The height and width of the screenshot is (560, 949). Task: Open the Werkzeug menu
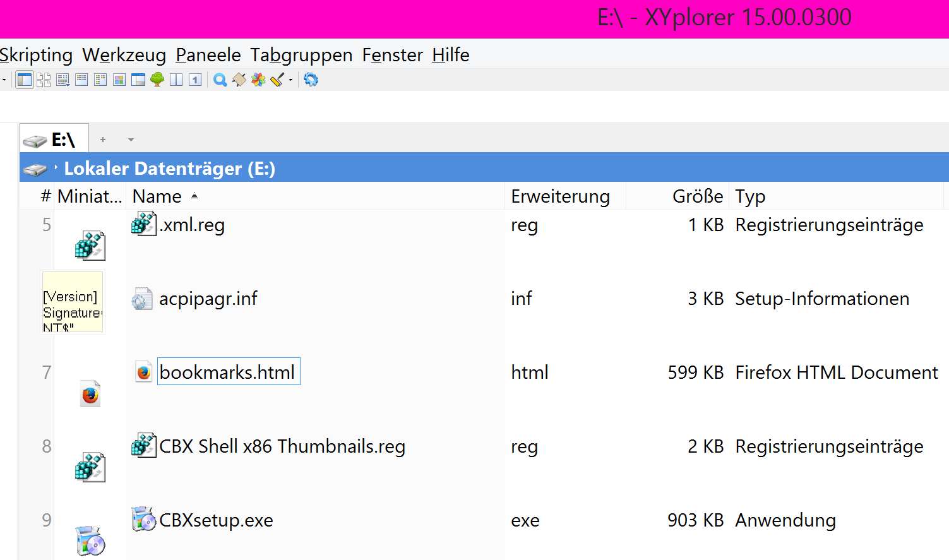(124, 55)
